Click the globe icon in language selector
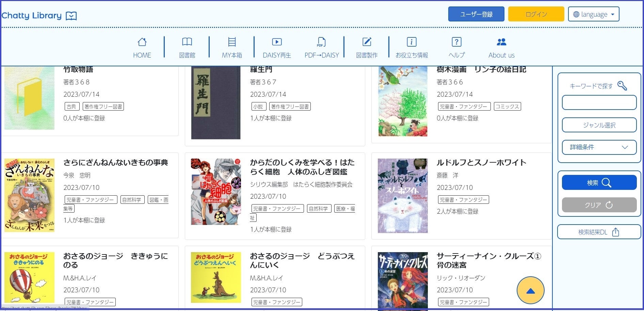 click(x=576, y=14)
